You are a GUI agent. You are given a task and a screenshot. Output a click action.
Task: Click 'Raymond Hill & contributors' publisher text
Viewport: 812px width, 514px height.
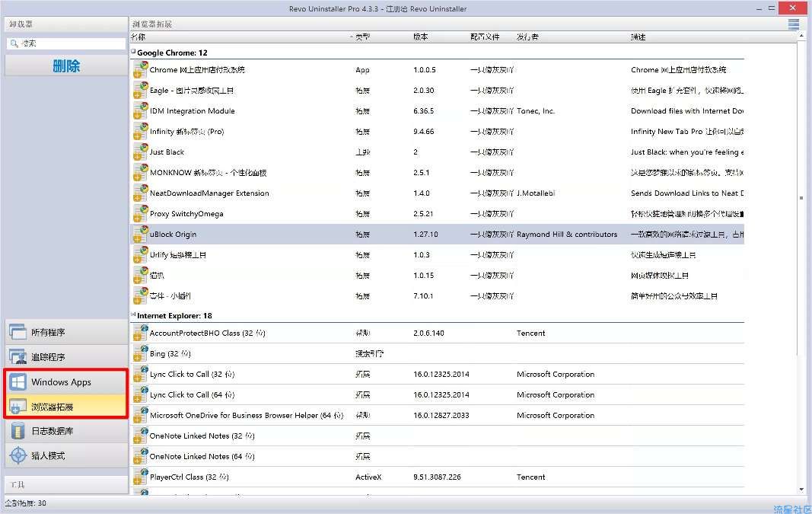[x=567, y=235]
